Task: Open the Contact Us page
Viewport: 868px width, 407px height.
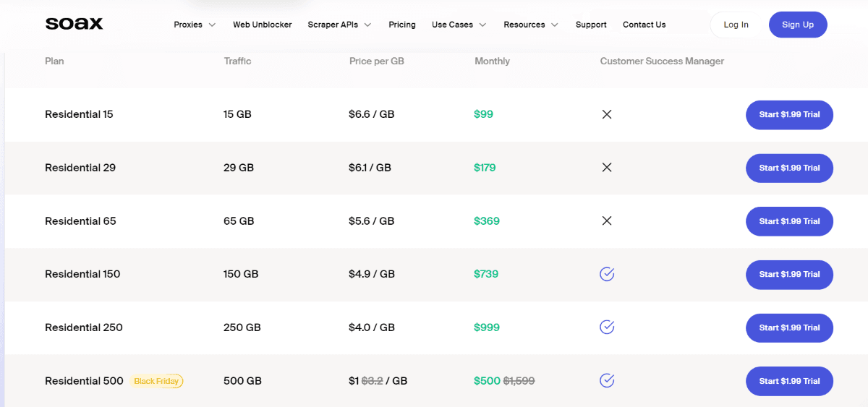Action: (644, 25)
